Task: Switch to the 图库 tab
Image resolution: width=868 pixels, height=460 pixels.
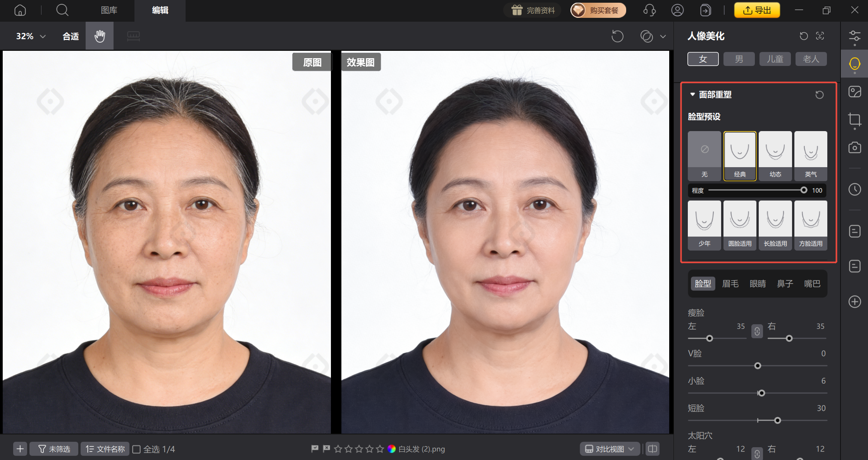Action: (109, 10)
